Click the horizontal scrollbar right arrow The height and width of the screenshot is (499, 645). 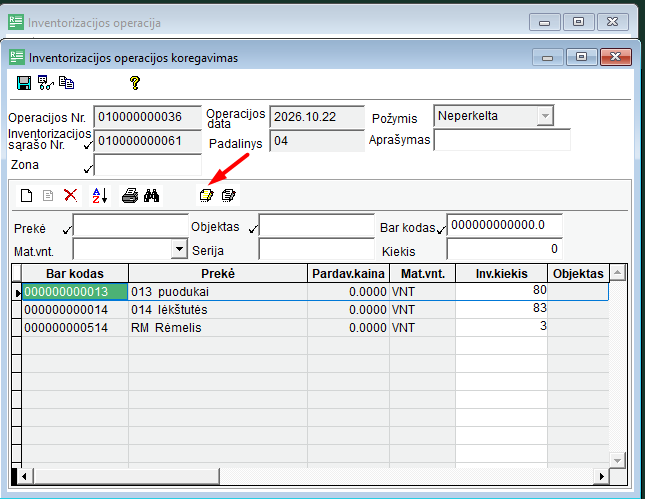(x=601, y=476)
